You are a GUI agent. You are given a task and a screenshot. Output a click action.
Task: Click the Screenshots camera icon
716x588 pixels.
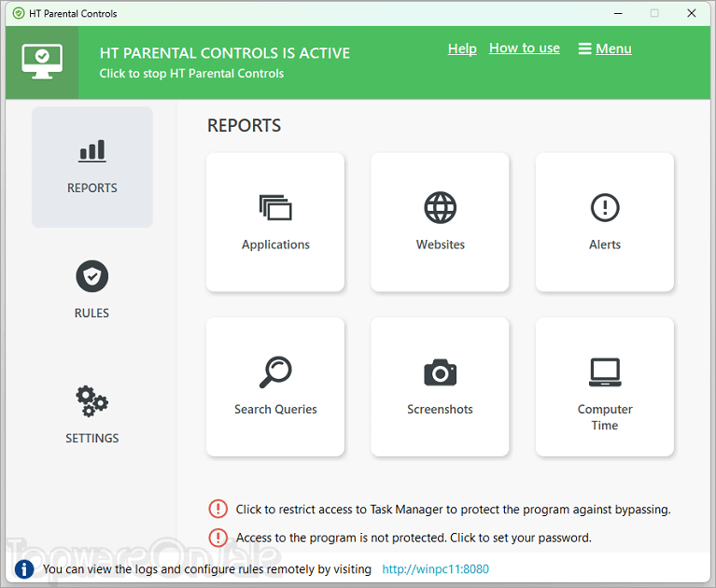tap(441, 372)
